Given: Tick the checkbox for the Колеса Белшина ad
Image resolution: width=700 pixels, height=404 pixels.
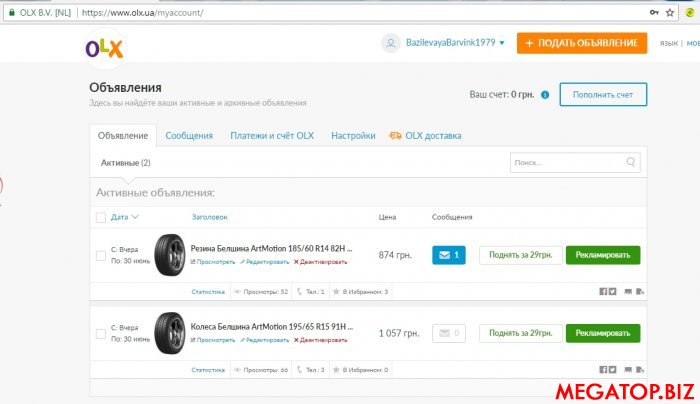Looking at the screenshot, I should (x=101, y=334).
